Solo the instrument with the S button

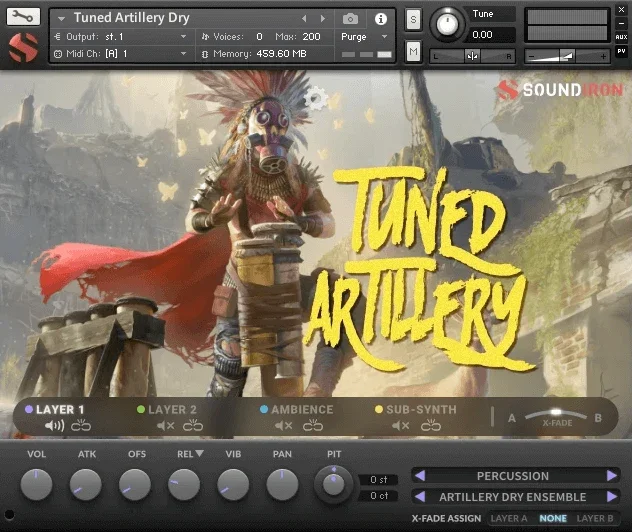click(x=413, y=19)
